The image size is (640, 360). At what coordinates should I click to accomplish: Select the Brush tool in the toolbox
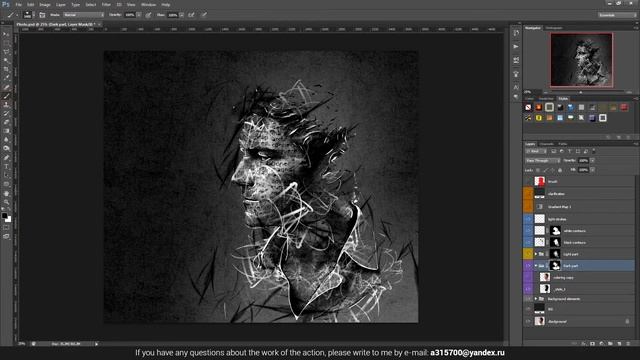click(x=6, y=96)
